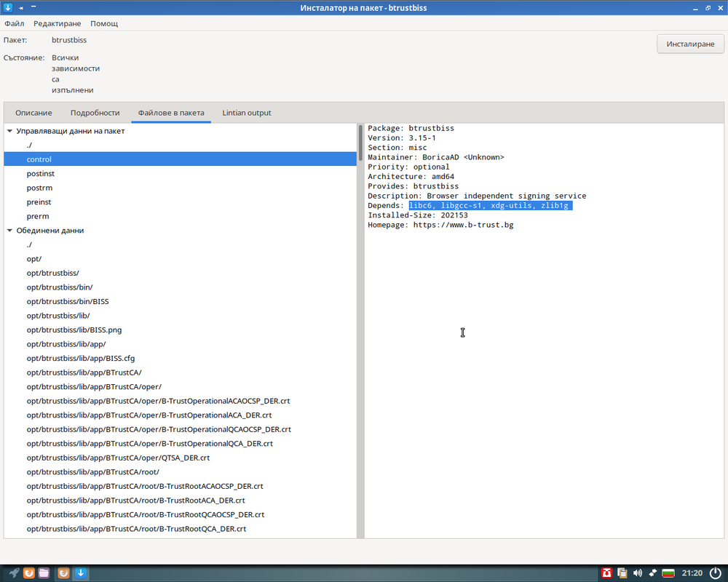This screenshot has height=582, width=728.
Task: Select B-TrustOperationalQCAOCSP_DER.crt row
Action: [180, 429]
